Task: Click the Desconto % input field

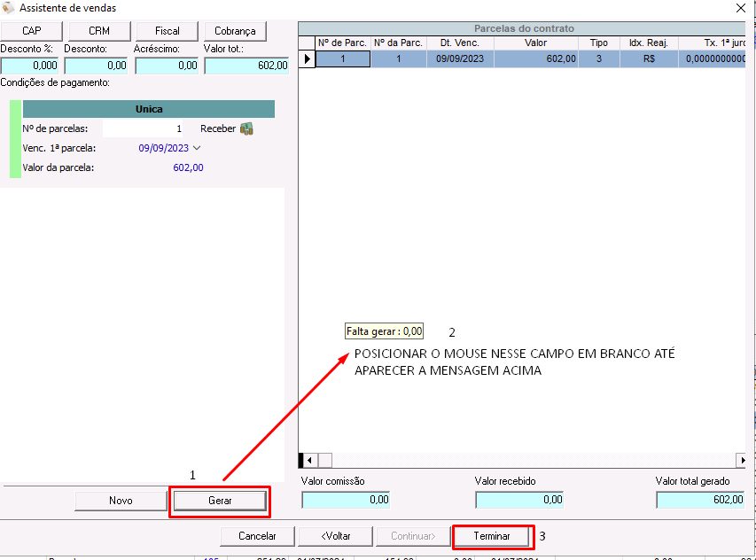Action: (29, 66)
